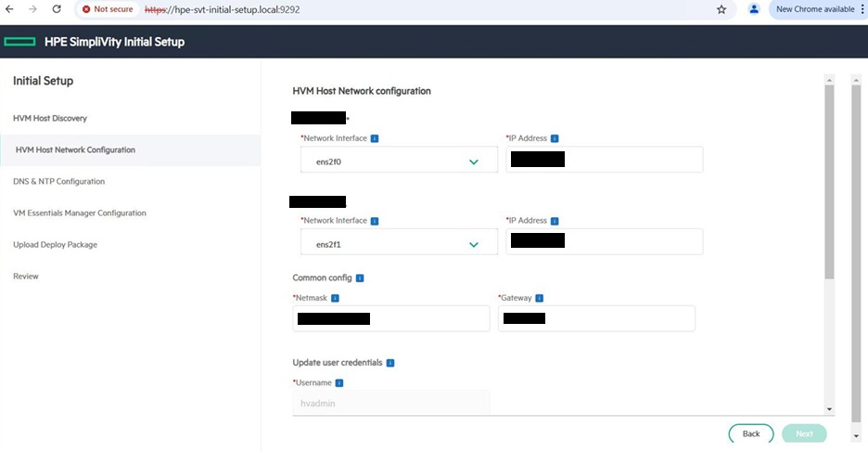Click the page's outer scrollbar thumb

pyautogui.click(x=856, y=253)
